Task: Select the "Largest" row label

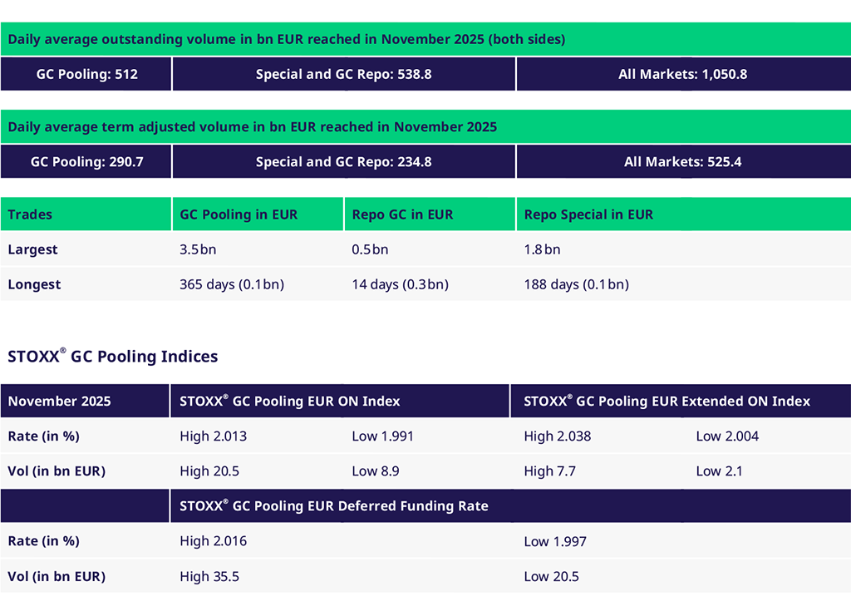Action: click(x=32, y=249)
